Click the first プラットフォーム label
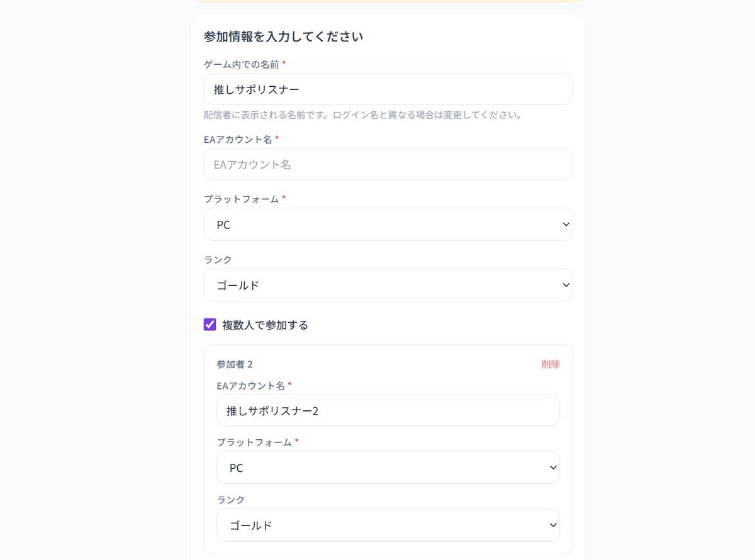This screenshot has height=560, width=755. [x=242, y=199]
